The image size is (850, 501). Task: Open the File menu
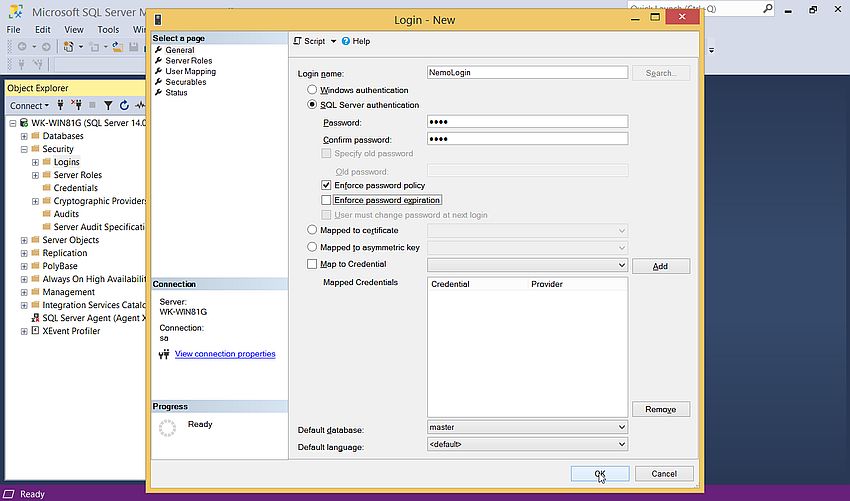pos(14,30)
